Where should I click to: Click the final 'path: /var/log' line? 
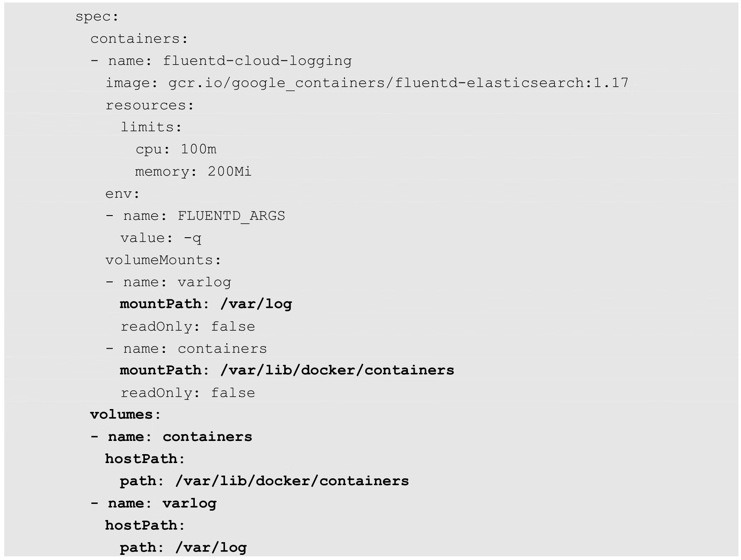(x=183, y=548)
